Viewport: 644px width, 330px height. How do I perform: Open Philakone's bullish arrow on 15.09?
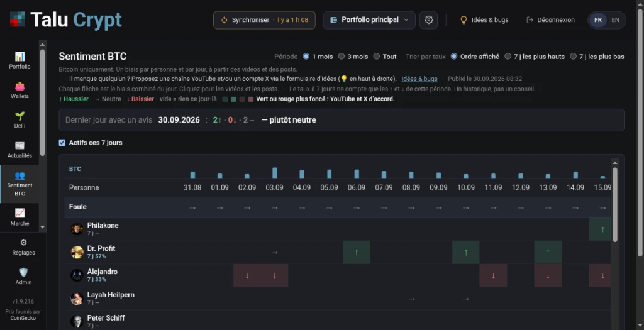601,229
